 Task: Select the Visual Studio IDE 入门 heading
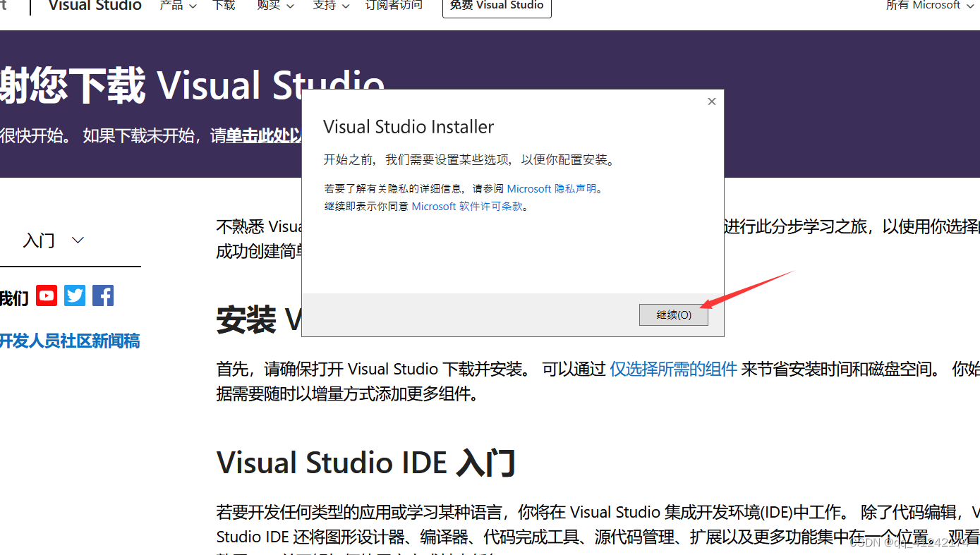[x=366, y=463]
